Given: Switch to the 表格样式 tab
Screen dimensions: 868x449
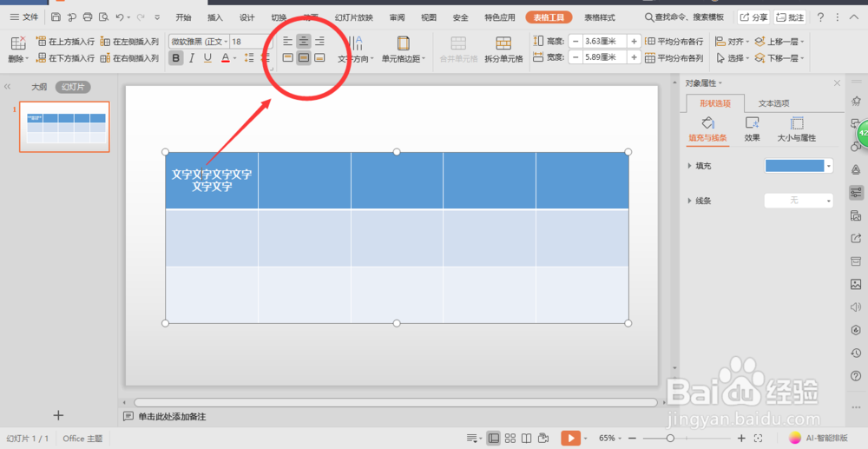Looking at the screenshot, I should click(x=600, y=17).
